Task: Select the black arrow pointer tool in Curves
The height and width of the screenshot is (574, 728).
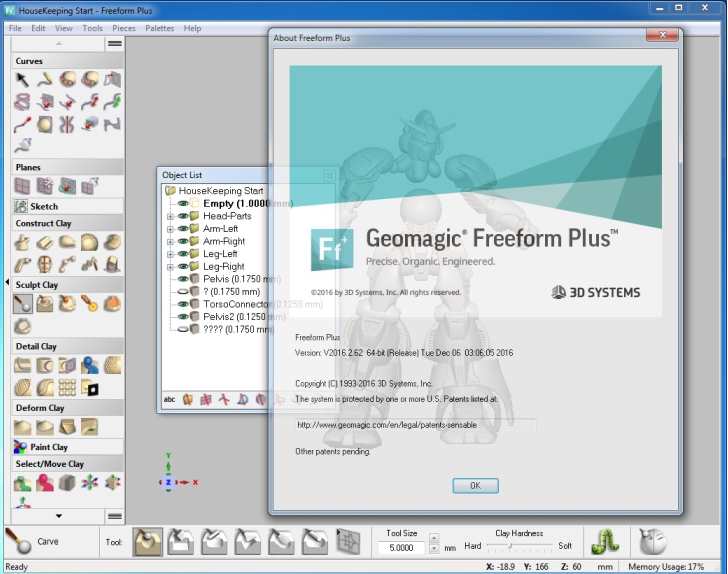Action: [x=22, y=79]
